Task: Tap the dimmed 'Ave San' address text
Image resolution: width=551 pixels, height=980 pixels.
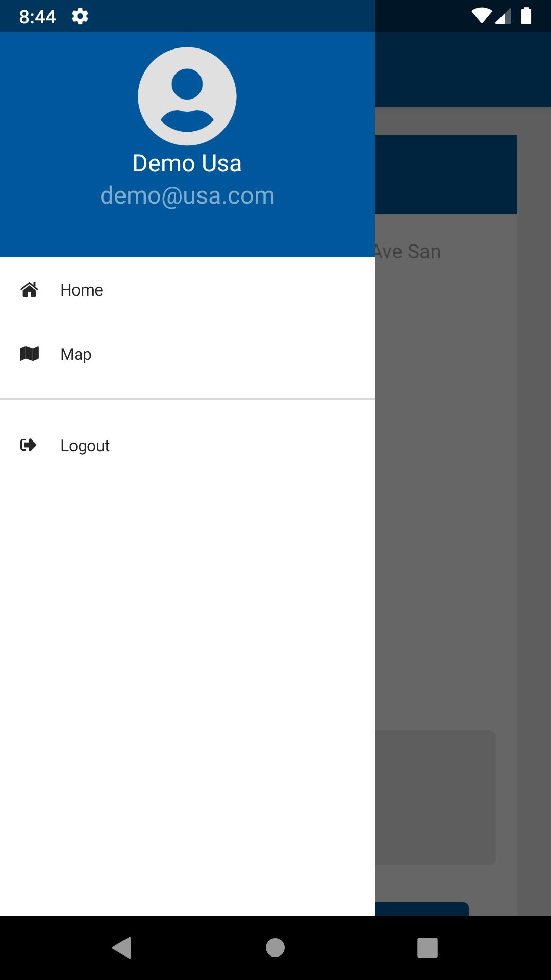Action: 408,252
